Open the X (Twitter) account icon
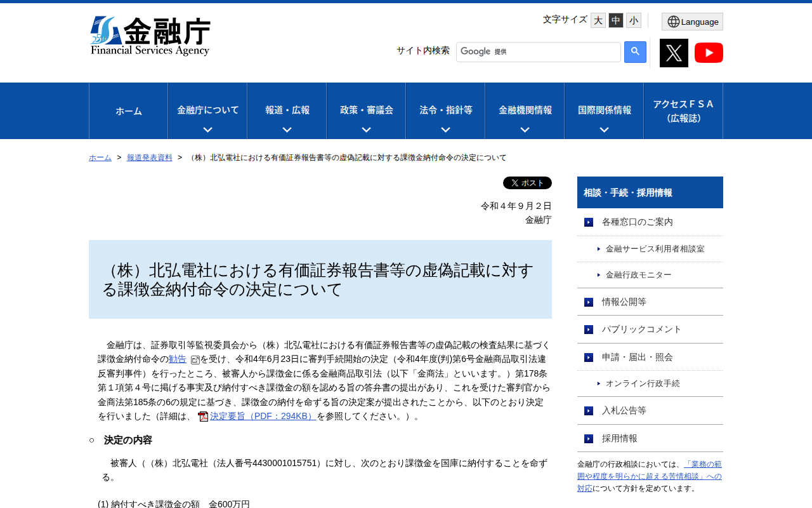The width and height of the screenshot is (812, 508). tap(674, 53)
